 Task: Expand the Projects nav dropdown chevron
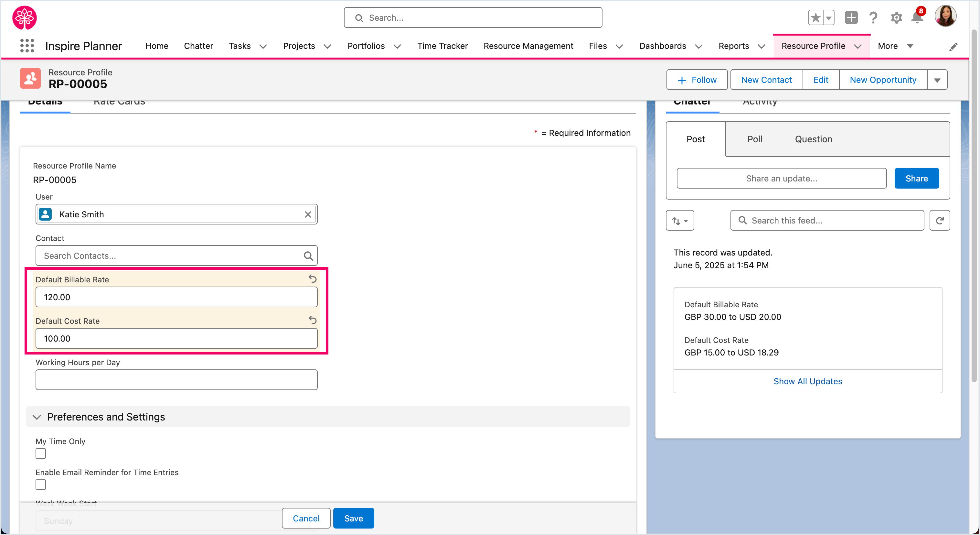(x=327, y=47)
